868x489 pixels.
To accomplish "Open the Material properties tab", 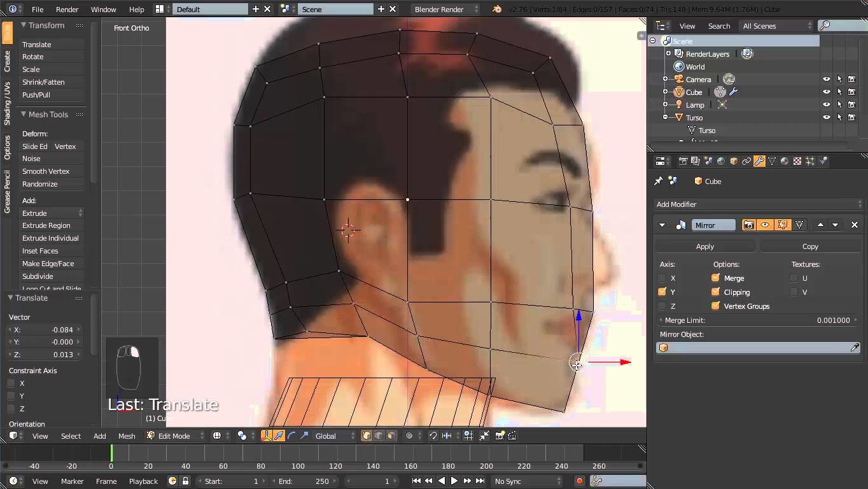I will click(784, 160).
